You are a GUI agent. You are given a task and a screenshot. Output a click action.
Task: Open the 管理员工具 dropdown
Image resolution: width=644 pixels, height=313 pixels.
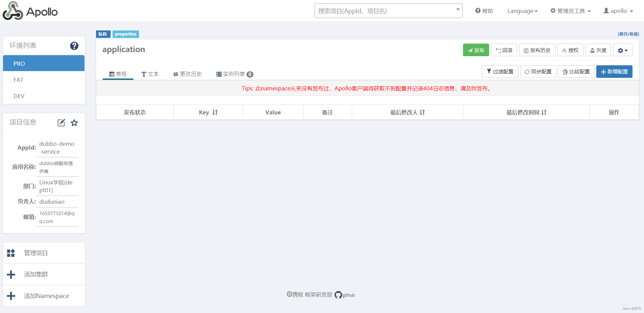[571, 11]
